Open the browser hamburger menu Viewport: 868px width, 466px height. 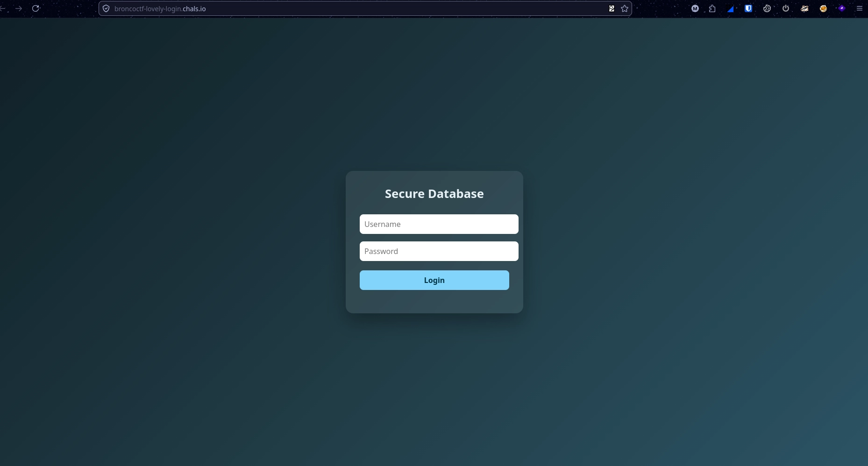[859, 8]
